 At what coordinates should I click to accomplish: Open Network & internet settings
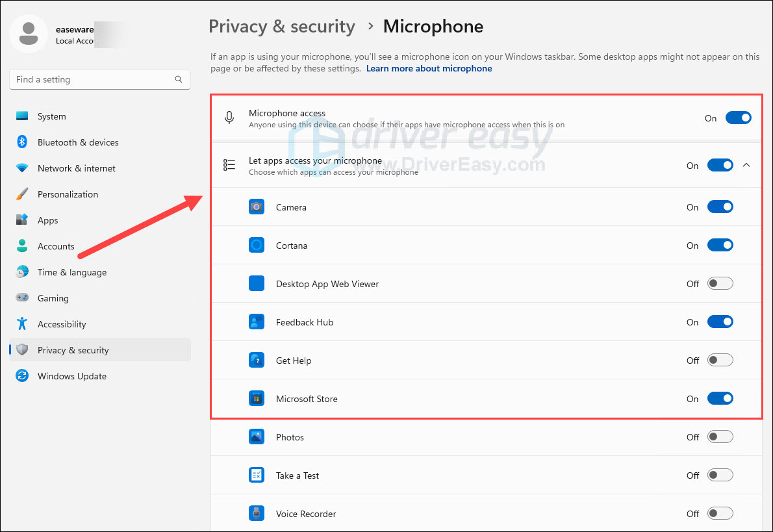pos(99,168)
